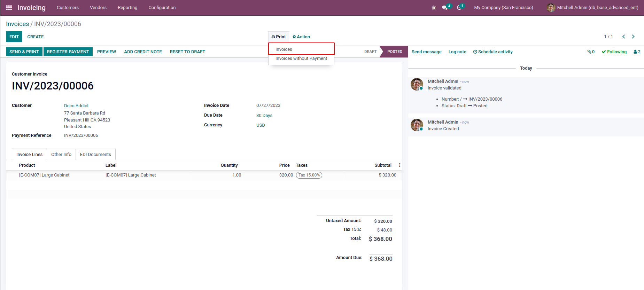
Task: Open Mitchell Admin user menu
Action: [593, 8]
